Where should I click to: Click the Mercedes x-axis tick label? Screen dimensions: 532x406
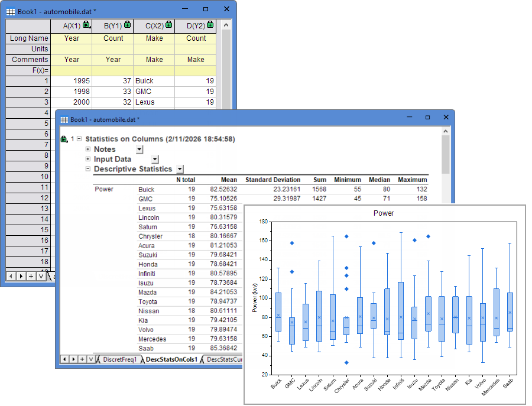click(491, 387)
